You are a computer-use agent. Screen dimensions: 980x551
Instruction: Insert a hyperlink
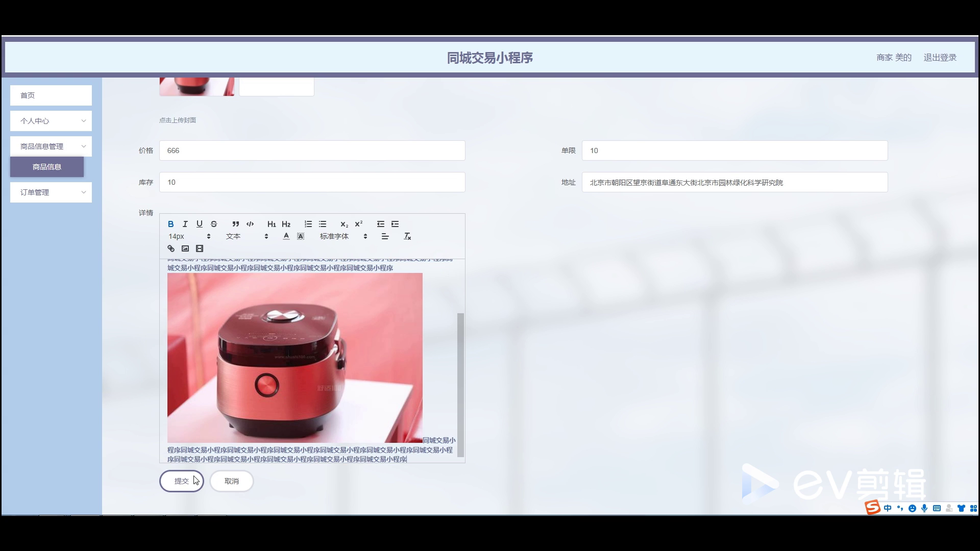(171, 248)
